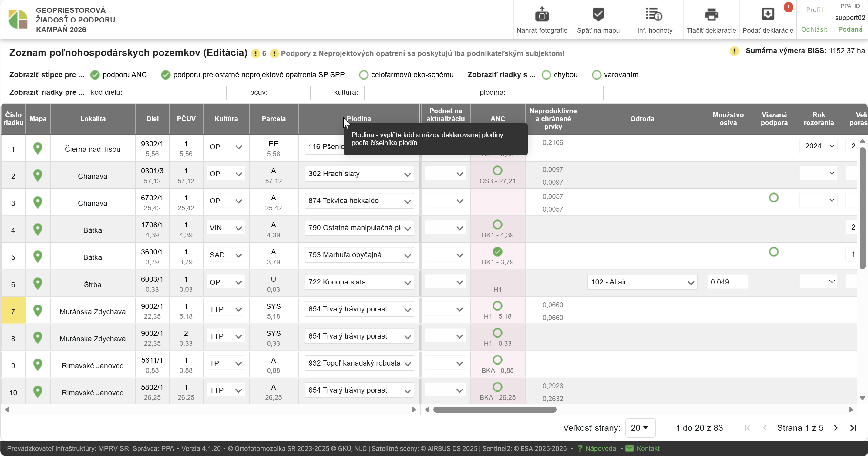Image resolution: width=868 pixels, height=456 pixels.
Task: Show only rows with chybou
Action: pos(546,75)
